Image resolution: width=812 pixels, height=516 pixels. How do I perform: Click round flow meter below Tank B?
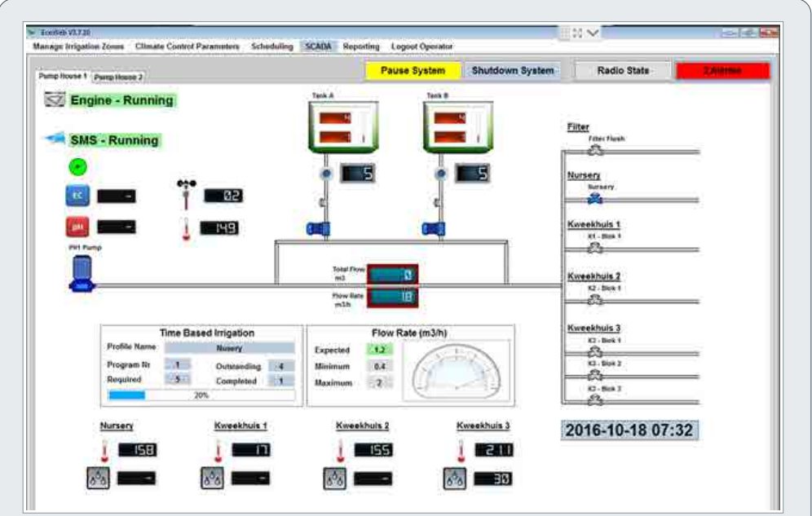coord(441,174)
